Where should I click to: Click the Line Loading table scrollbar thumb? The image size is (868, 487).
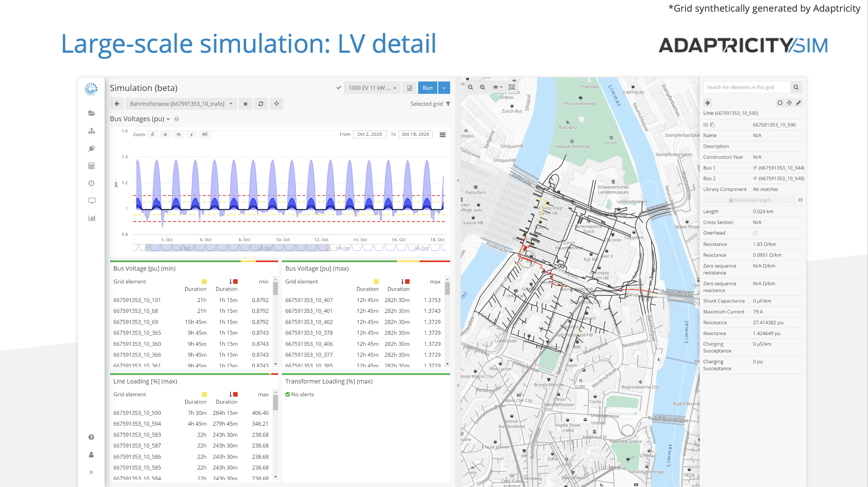pyautogui.click(x=276, y=402)
